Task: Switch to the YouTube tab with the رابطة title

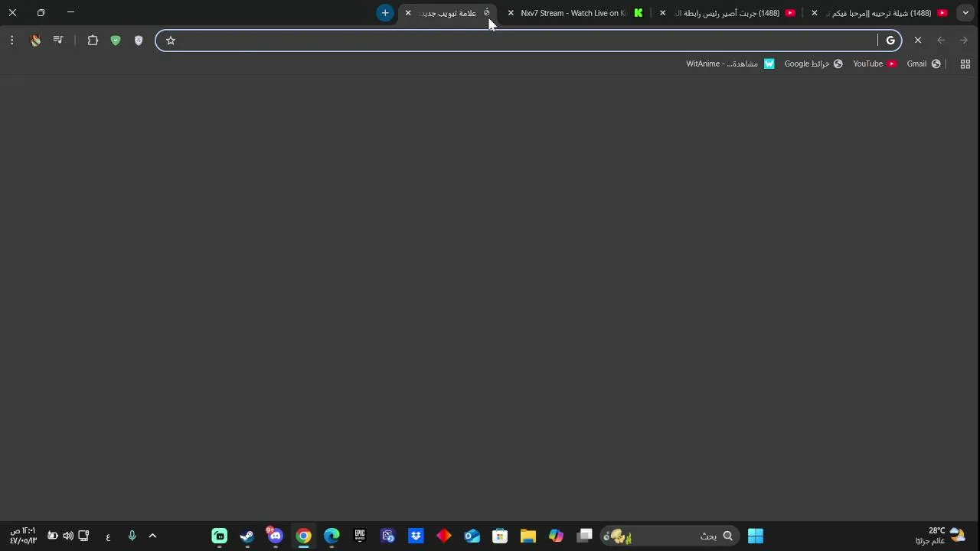Action: [x=727, y=13]
